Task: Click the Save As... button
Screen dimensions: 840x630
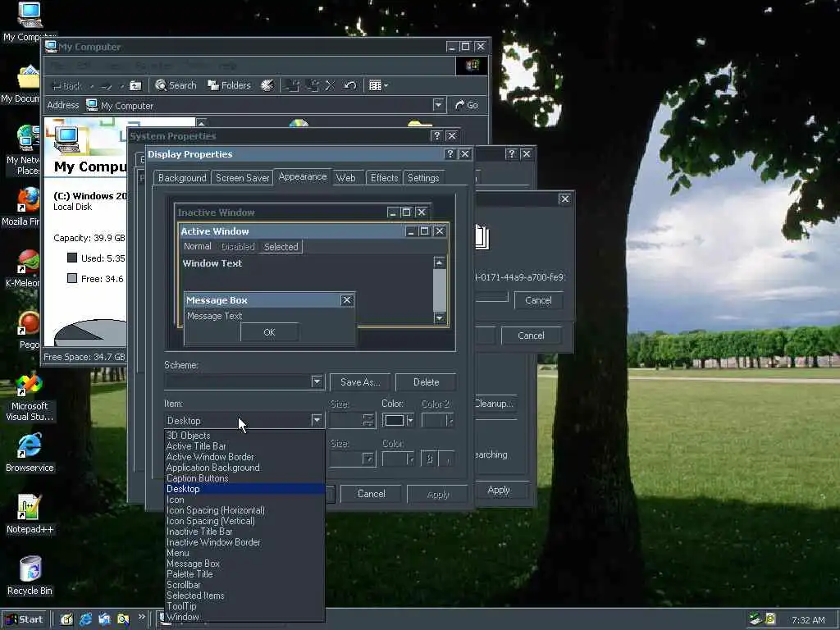Action: click(x=360, y=382)
